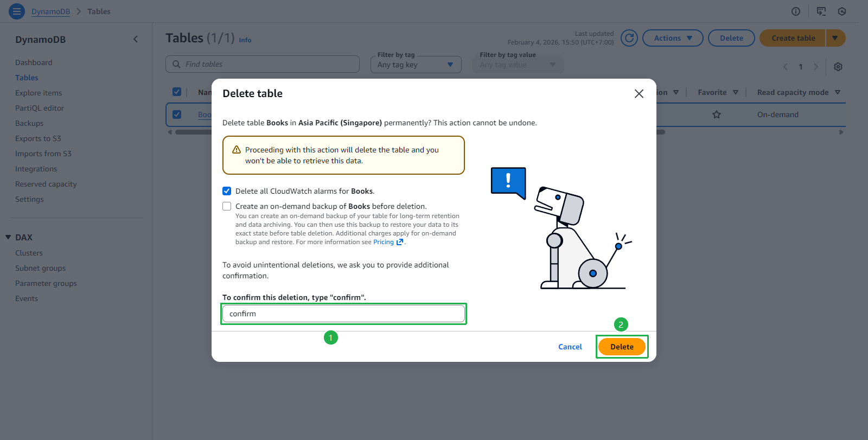This screenshot has width=868, height=440.
Task: Click the info circle icon in top bar
Action: (x=796, y=11)
